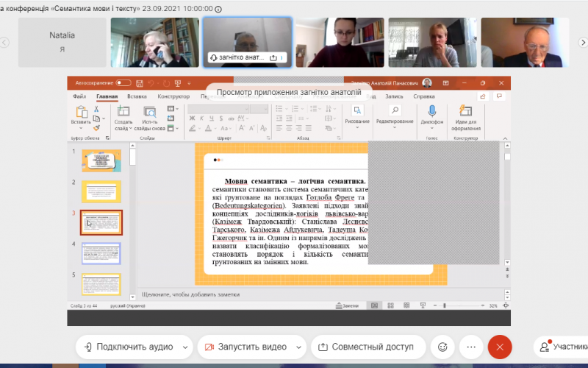Click the red leave meeting button
588x368 pixels.
click(x=500, y=346)
